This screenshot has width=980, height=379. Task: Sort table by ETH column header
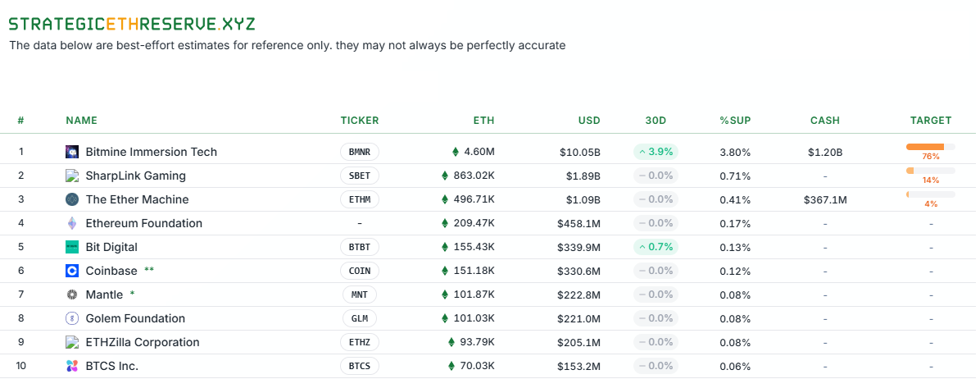click(x=483, y=121)
